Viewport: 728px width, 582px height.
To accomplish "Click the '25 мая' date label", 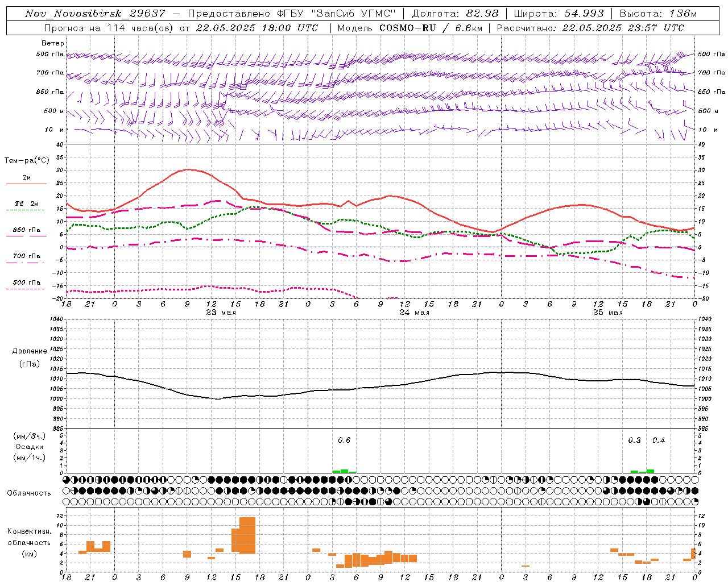I will point(607,313).
